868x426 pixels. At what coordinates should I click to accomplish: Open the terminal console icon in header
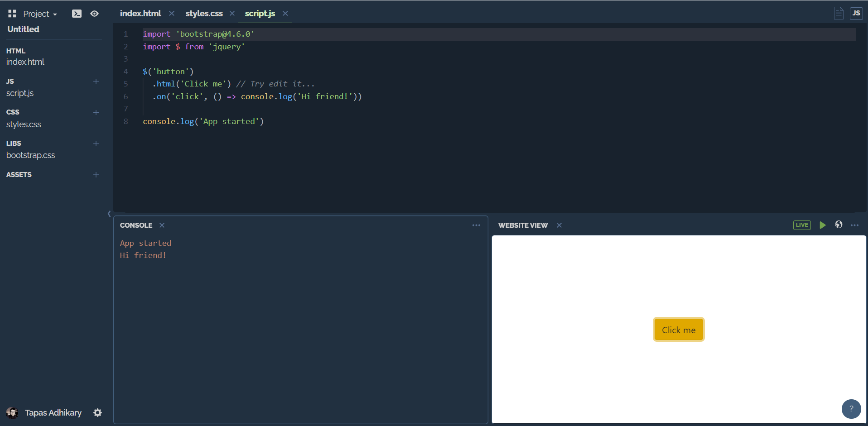(77, 14)
